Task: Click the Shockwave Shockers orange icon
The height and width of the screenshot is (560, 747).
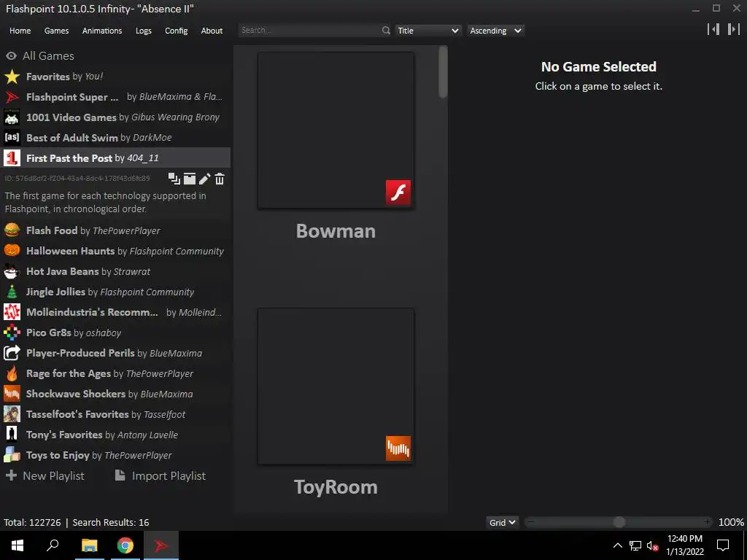Action: tap(12, 394)
